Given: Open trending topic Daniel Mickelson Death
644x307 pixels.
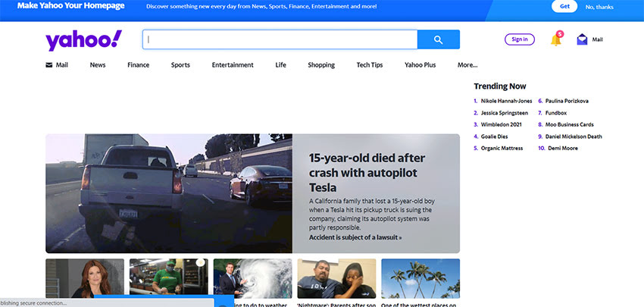Looking at the screenshot, I should 574,136.
